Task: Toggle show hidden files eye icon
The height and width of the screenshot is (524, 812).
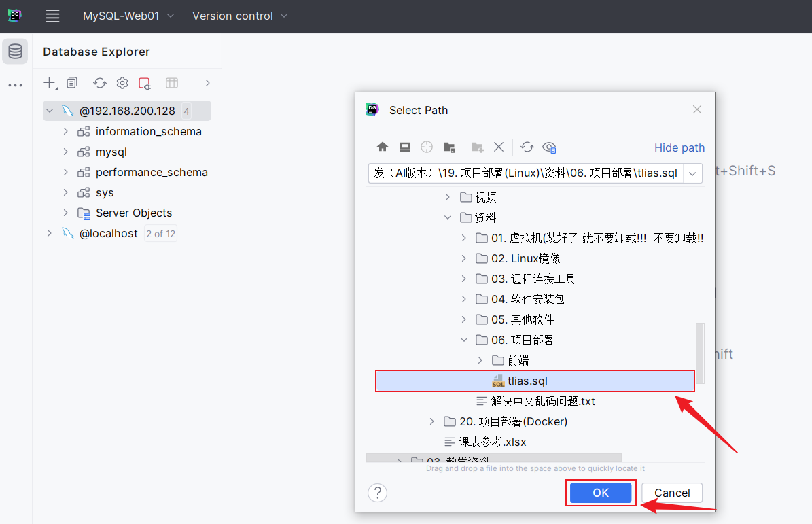Action: coord(550,147)
